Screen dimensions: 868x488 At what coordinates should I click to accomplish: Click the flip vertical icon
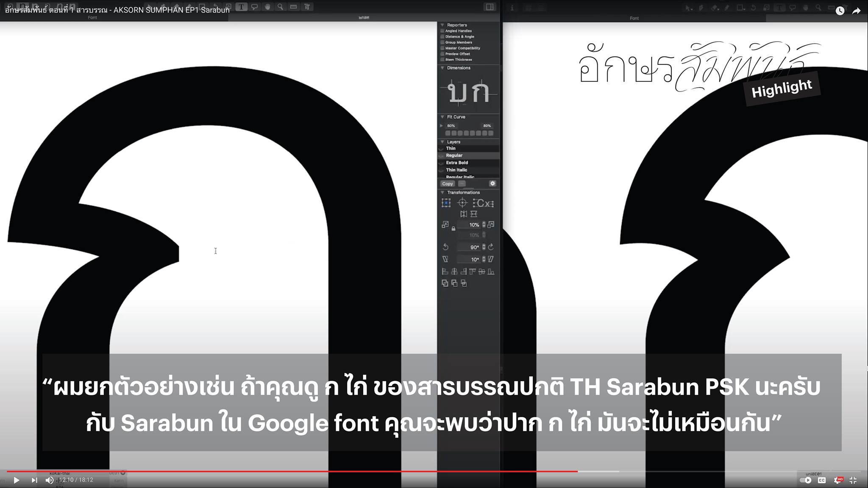tap(474, 214)
